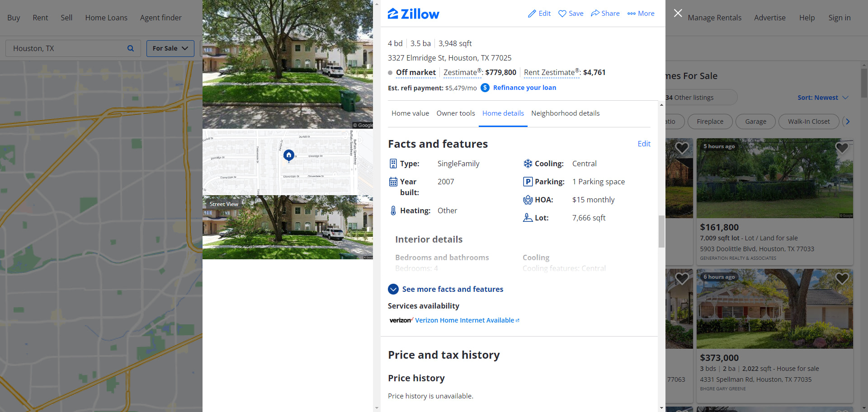Click the Type building icon
Viewport: 868px width, 412px height.
pyautogui.click(x=393, y=164)
